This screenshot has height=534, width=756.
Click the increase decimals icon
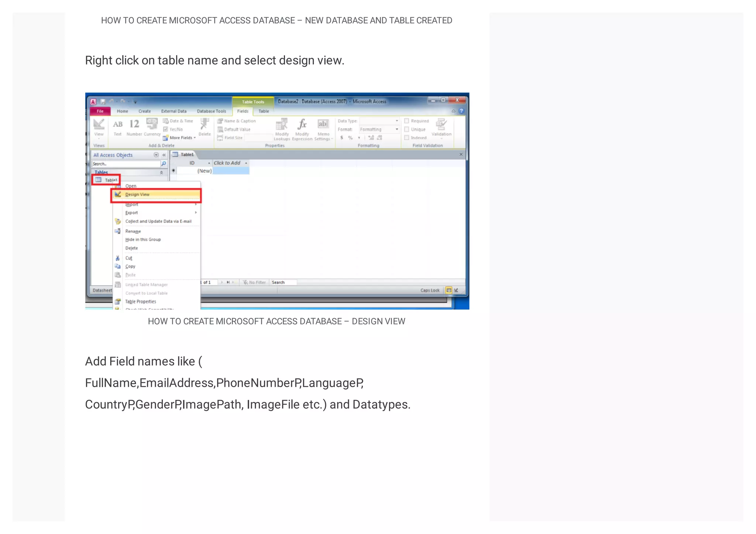[x=371, y=138]
